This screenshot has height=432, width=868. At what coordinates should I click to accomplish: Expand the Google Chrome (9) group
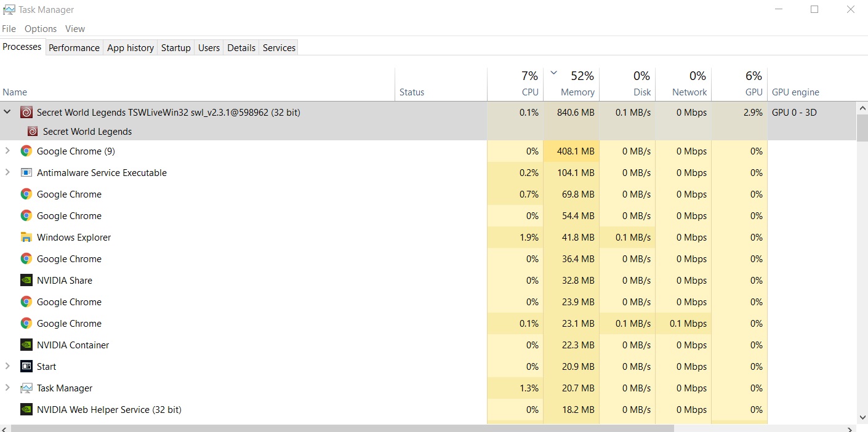point(7,151)
